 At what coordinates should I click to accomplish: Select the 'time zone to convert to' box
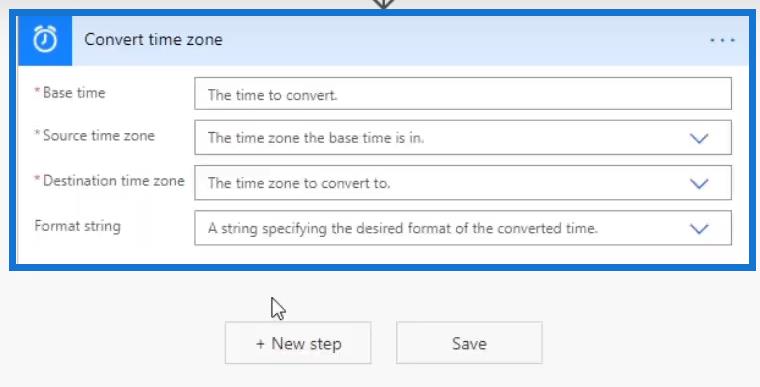click(463, 183)
